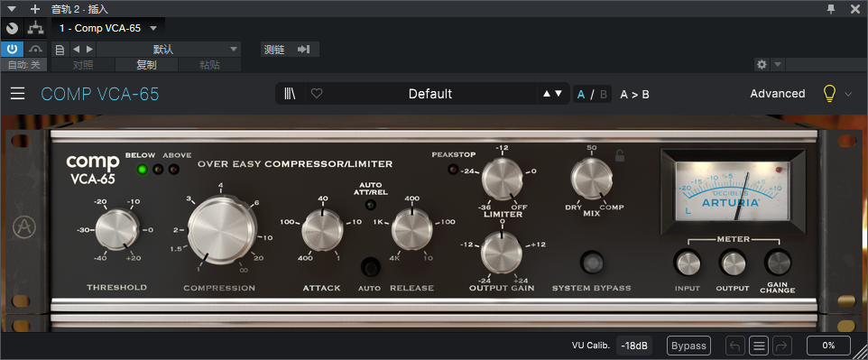The height and width of the screenshot is (360, 868).
Task: Switch meter to GAIN CHANGE
Action: (x=778, y=263)
